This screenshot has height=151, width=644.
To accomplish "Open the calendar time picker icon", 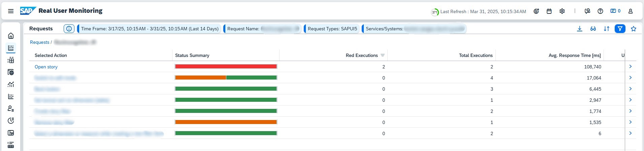I will click(549, 11).
